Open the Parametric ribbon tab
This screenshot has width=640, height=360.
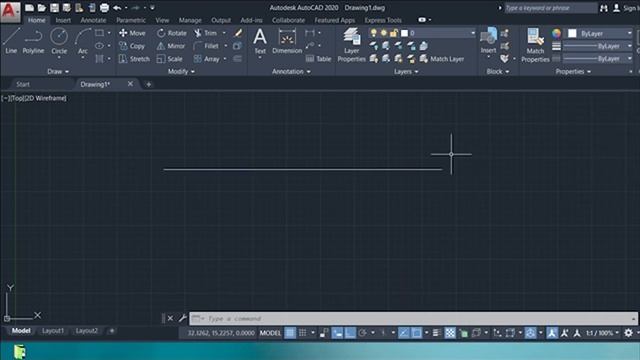click(x=131, y=20)
